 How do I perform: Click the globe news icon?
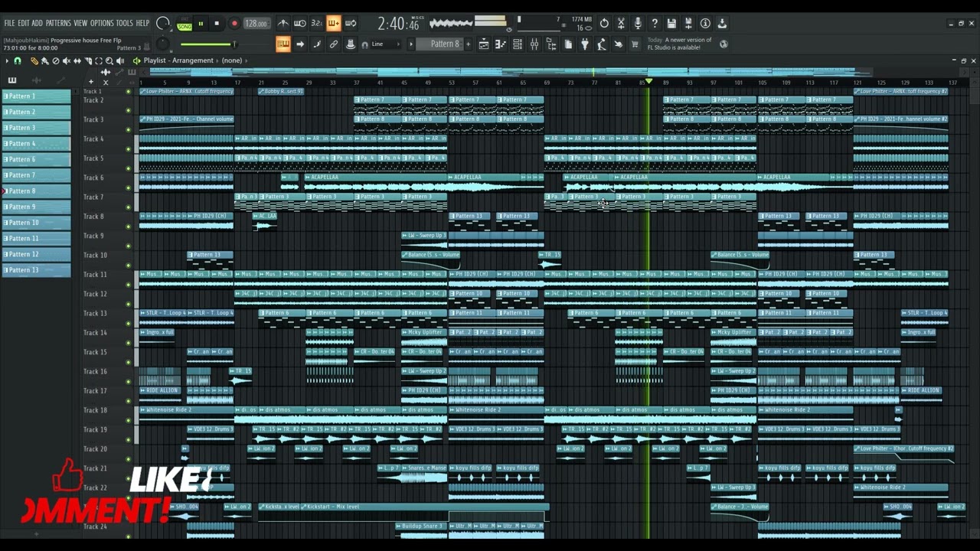(724, 44)
